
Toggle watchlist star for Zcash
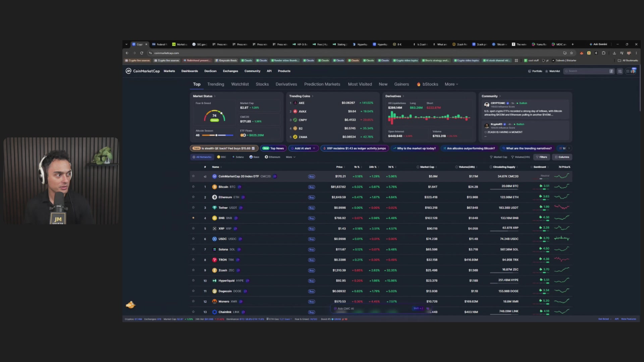(x=193, y=270)
